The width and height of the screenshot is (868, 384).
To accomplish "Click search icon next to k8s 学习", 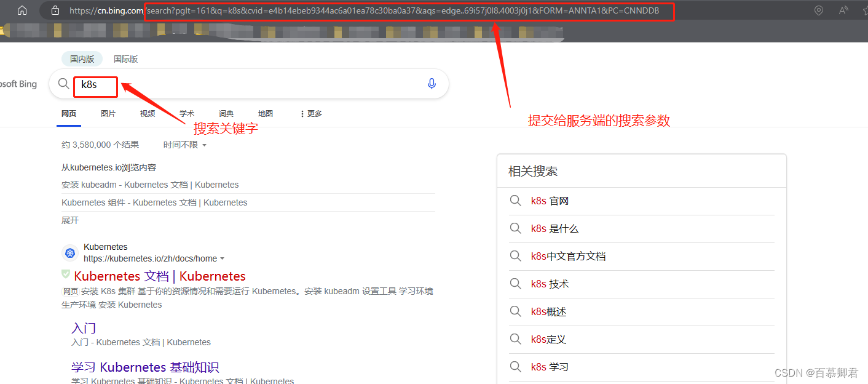I will click(x=516, y=367).
